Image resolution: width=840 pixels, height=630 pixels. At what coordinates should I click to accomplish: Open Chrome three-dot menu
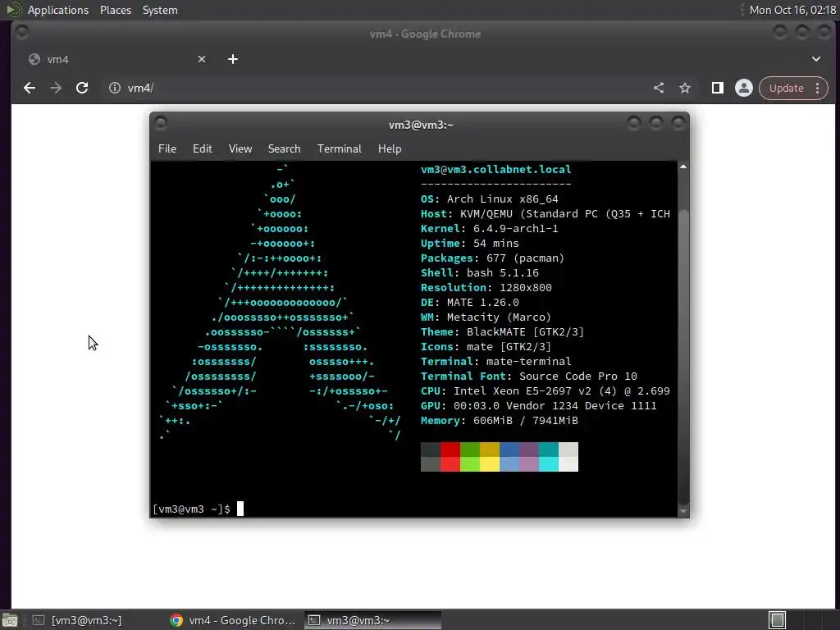pyautogui.click(x=818, y=88)
